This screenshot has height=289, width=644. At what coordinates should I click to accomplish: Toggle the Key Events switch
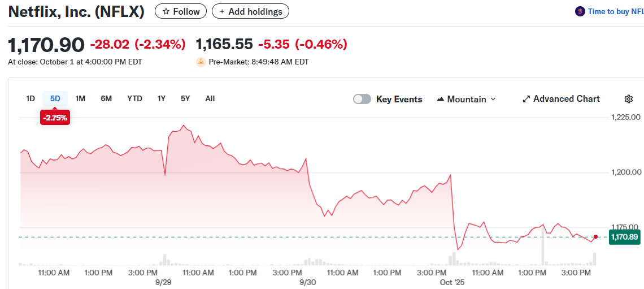tap(362, 99)
